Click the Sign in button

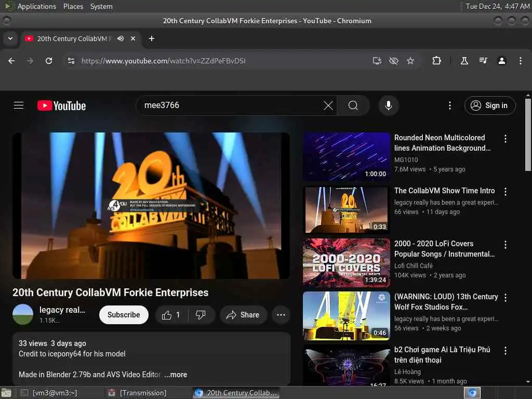tap(490, 105)
